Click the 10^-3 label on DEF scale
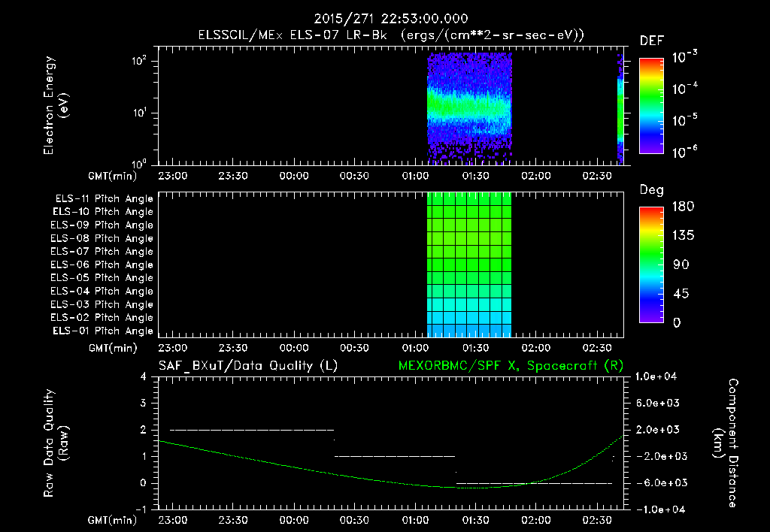 coord(685,57)
